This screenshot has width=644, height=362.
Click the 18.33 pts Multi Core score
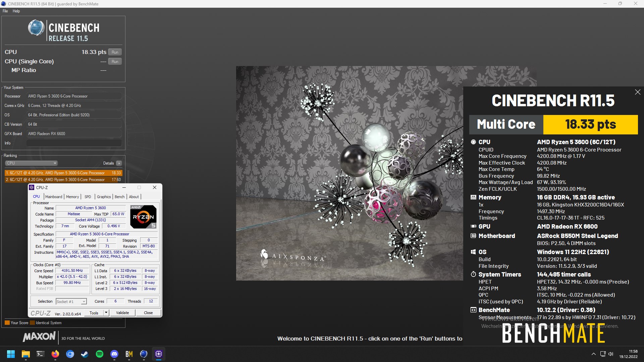coord(590,125)
